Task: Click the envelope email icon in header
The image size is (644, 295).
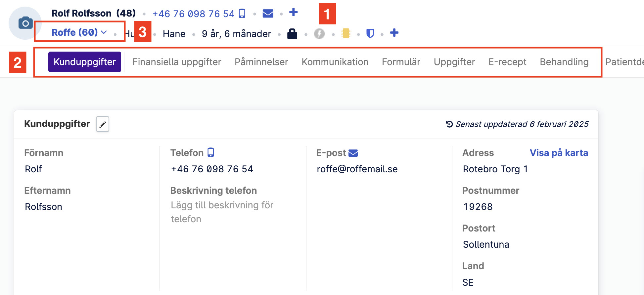Action: [x=268, y=13]
